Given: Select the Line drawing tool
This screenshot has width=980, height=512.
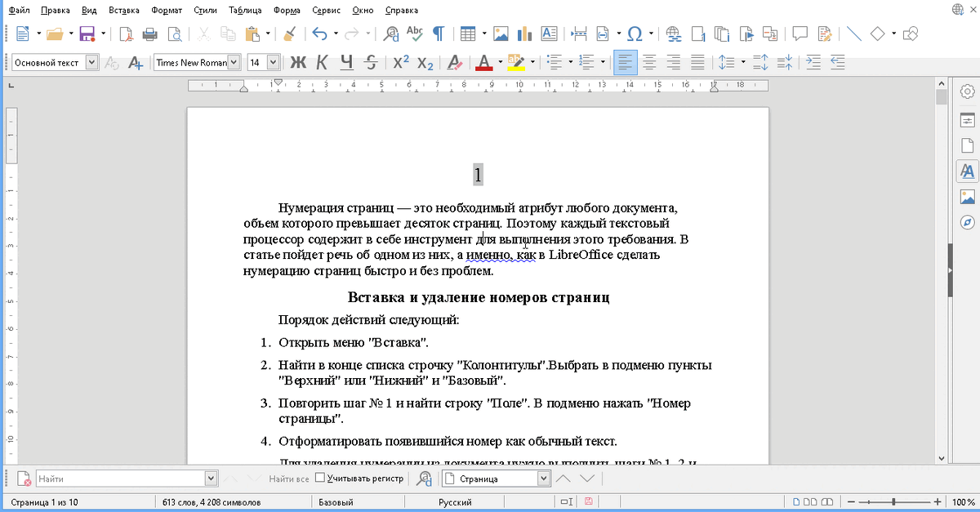Looking at the screenshot, I should pyautogui.click(x=854, y=33).
